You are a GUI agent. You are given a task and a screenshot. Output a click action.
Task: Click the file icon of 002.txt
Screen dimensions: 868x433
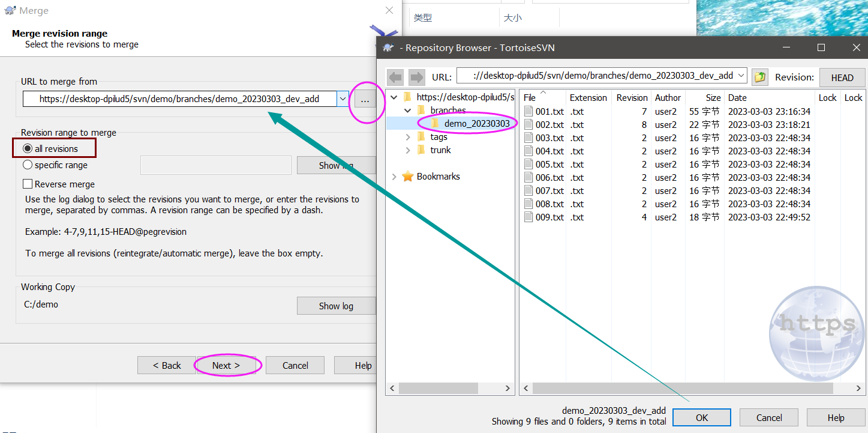528,125
